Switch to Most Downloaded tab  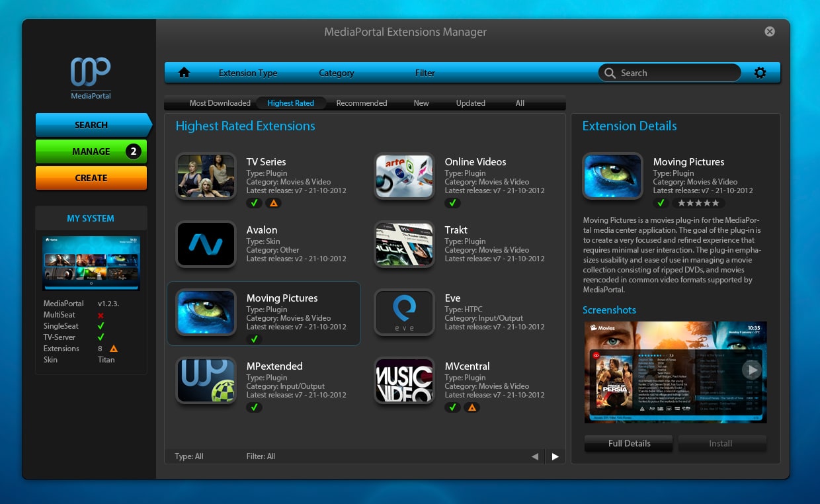click(x=220, y=103)
